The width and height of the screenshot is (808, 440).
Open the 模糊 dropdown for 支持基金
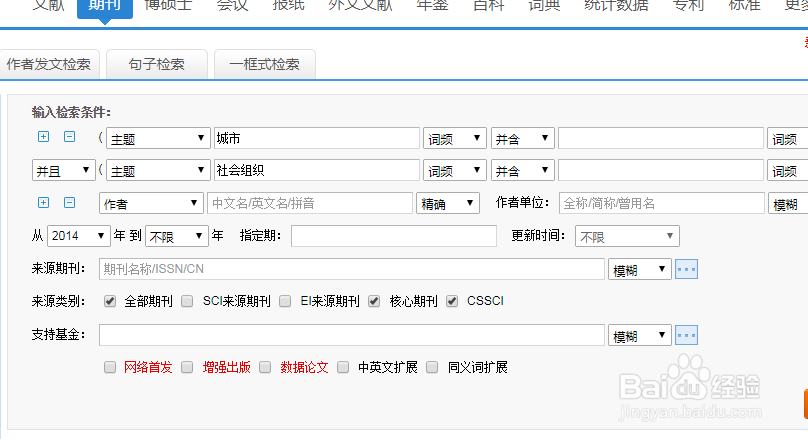pos(639,335)
